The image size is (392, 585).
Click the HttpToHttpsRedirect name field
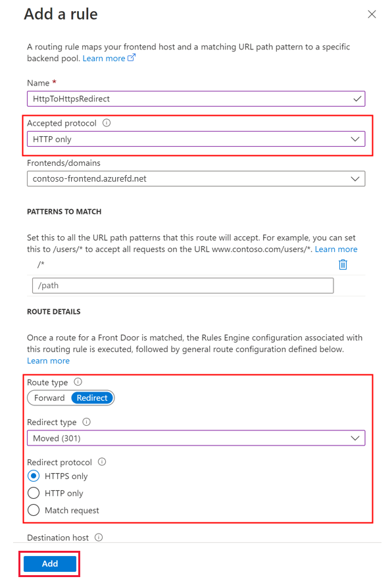pyautogui.click(x=164, y=98)
